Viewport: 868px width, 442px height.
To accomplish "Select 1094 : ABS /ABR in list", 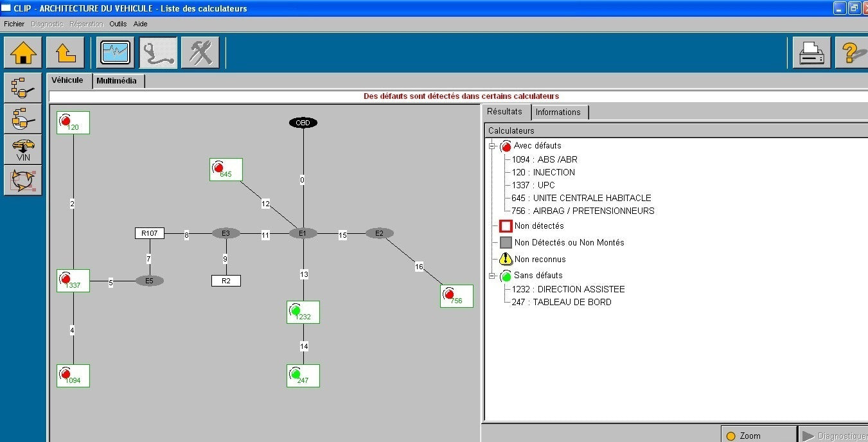I will [x=544, y=159].
